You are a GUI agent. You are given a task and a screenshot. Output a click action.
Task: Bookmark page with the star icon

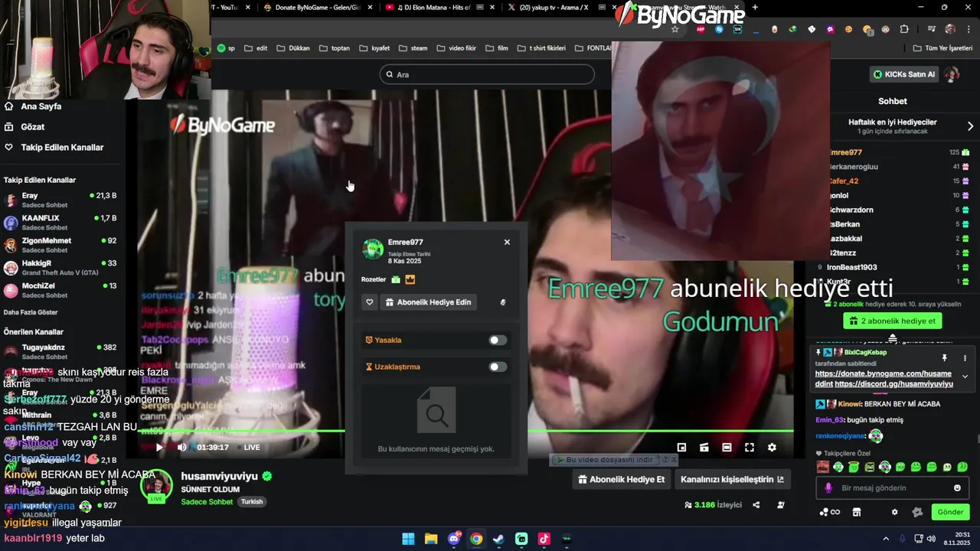click(x=675, y=29)
